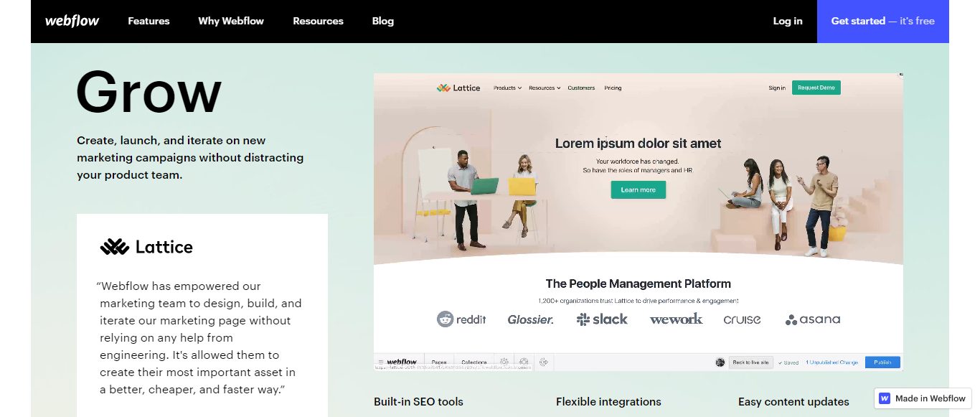Image resolution: width=980 pixels, height=417 pixels.
Task: Click the blue Publish button
Action: pos(883,362)
